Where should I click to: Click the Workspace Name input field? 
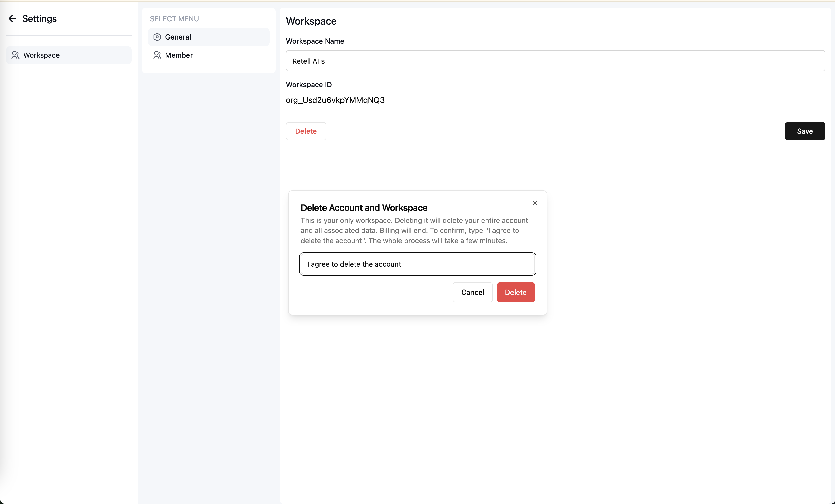555,61
